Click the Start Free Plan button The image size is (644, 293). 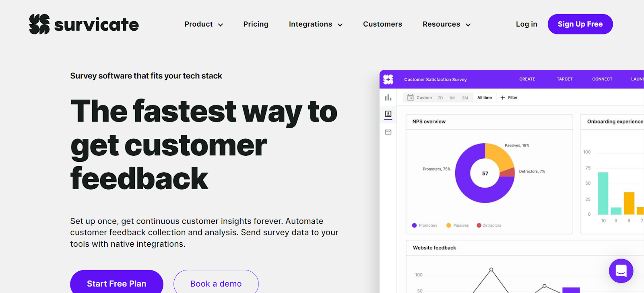116,283
